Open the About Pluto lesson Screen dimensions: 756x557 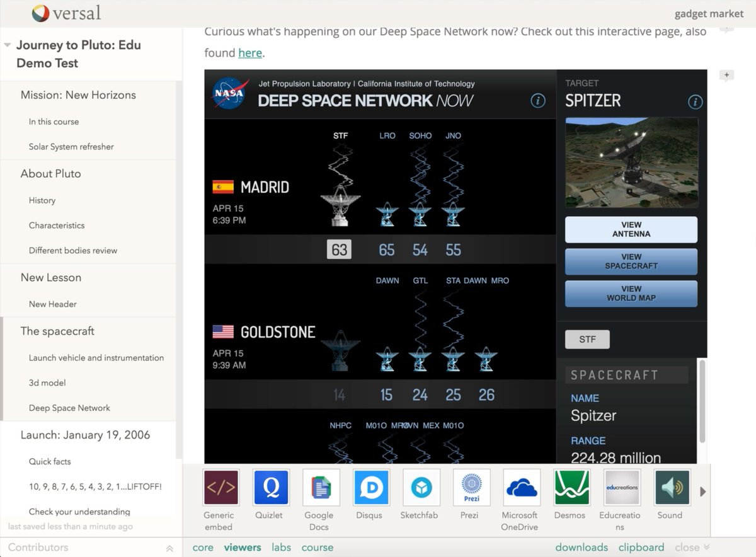point(50,174)
